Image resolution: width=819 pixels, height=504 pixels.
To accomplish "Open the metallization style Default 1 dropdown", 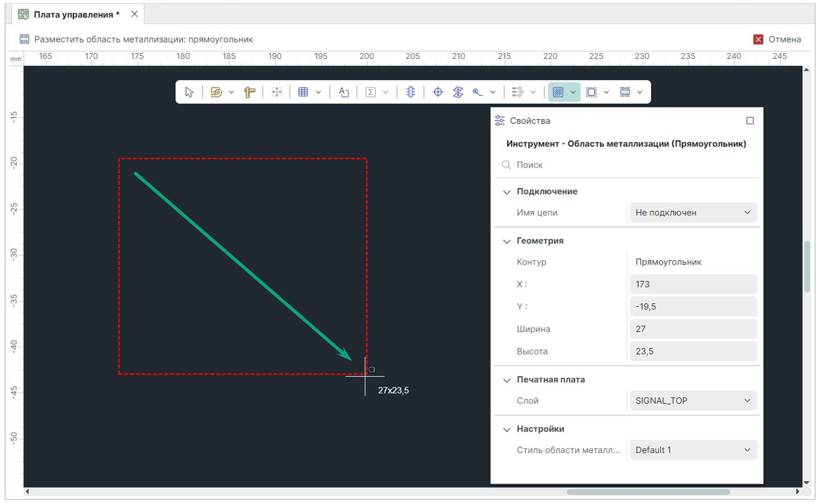I will point(693,450).
